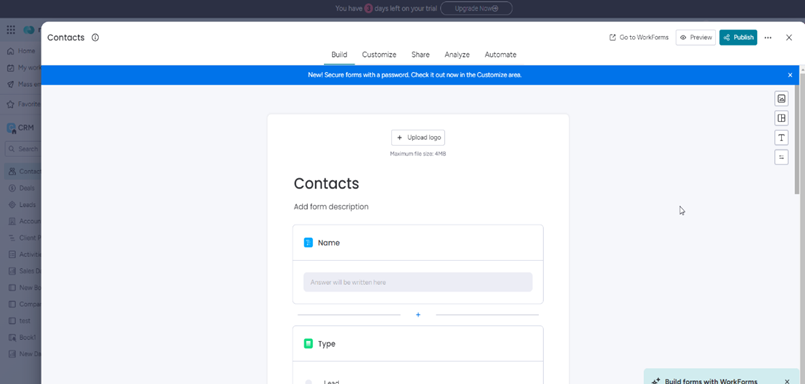Click the Favorites star icon
Image resolution: width=805 pixels, height=384 pixels.
click(11, 104)
